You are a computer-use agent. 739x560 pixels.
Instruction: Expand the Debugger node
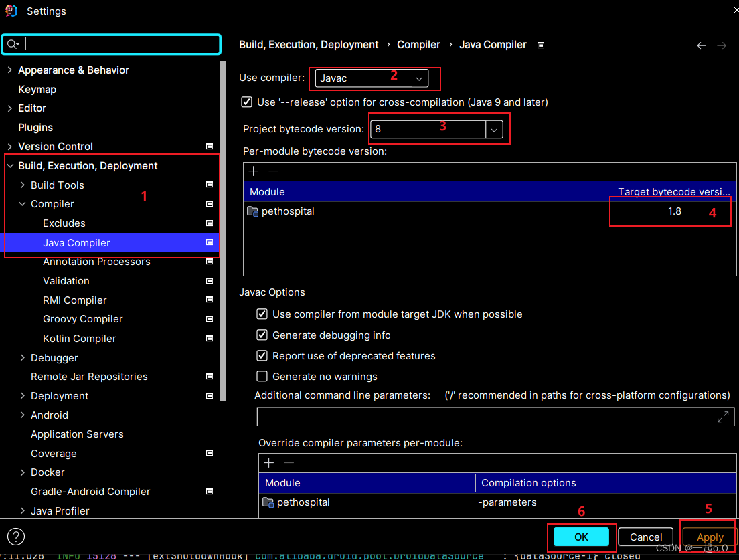[x=22, y=358]
